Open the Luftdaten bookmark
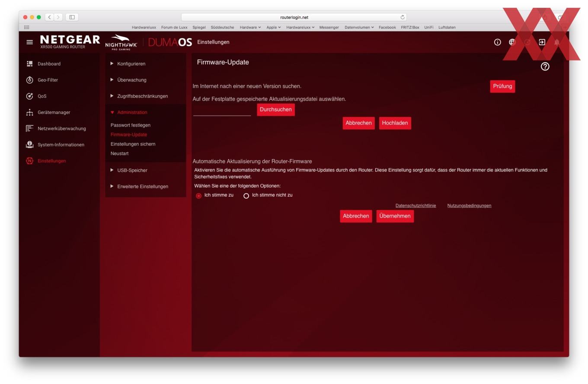Image resolution: width=588 pixels, height=384 pixels. point(447,27)
